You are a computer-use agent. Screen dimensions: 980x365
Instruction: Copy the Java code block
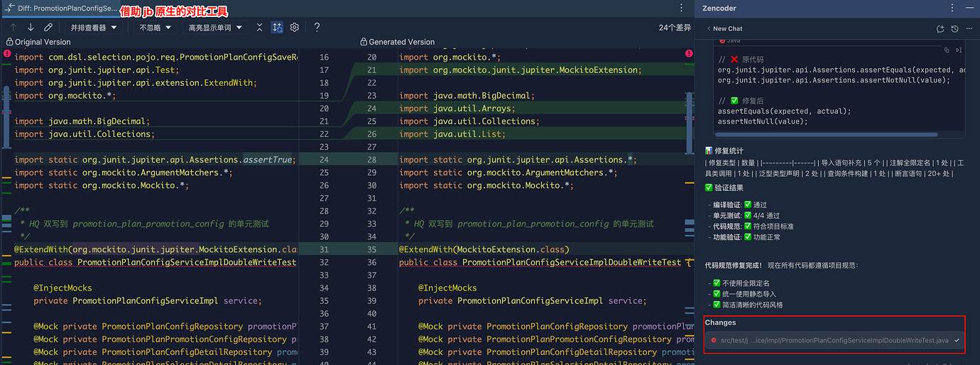[947, 50]
